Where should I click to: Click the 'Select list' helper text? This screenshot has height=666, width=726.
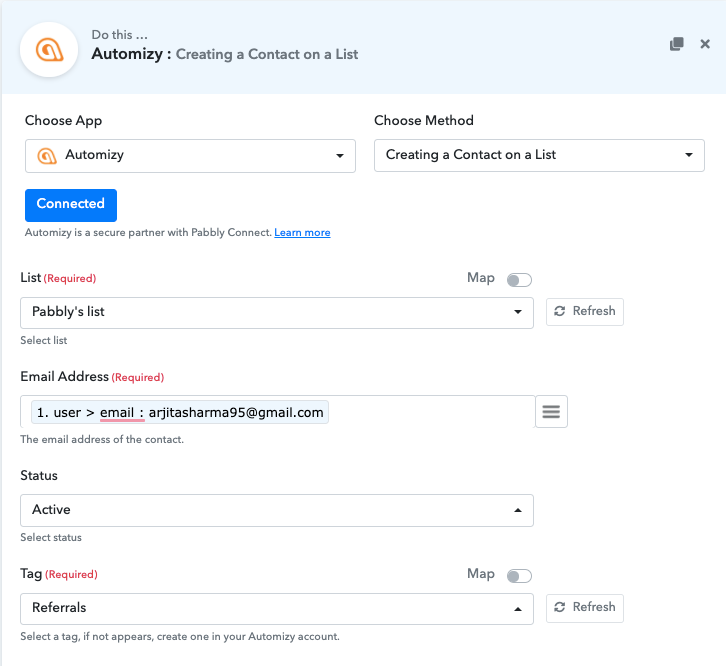(x=44, y=340)
